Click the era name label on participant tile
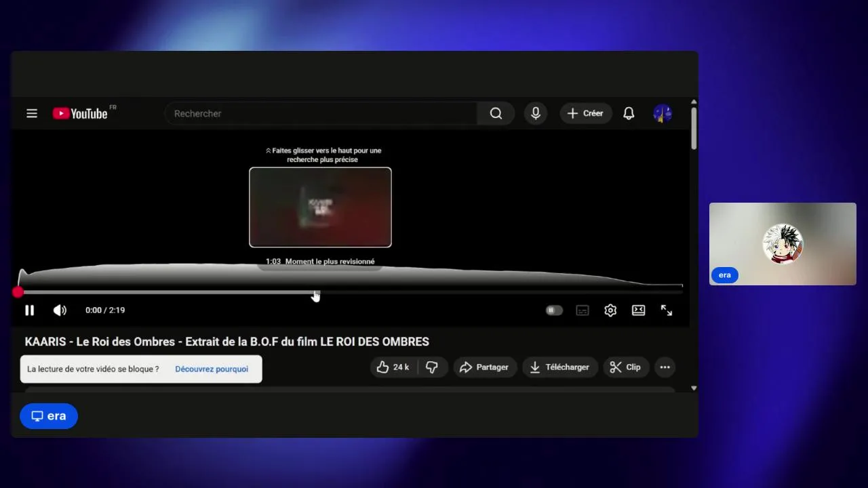 tap(725, 275)
